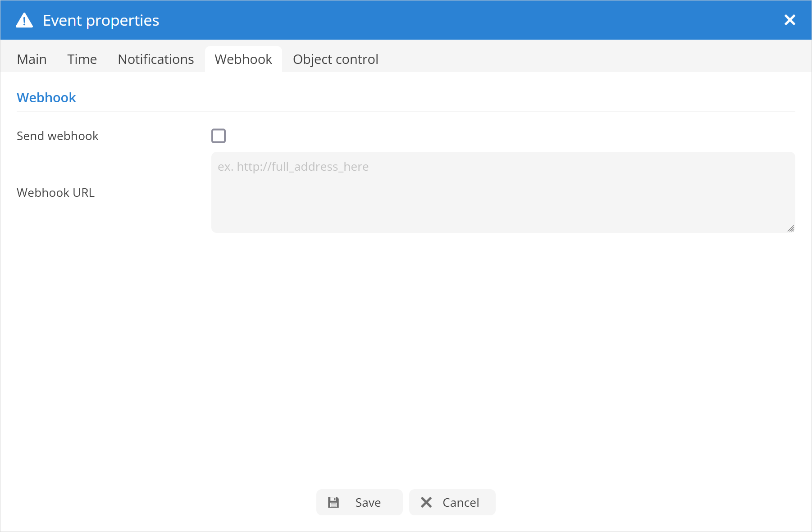Select the Webhook tab
Screen dimensions: 812x532
(243, 59)
